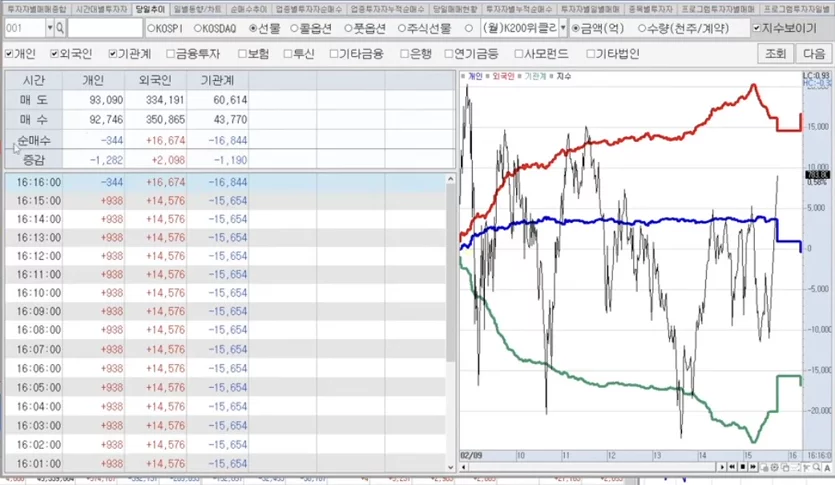
Task: Click the chart horizontal scrollbar track
Action: click(591, 467)
